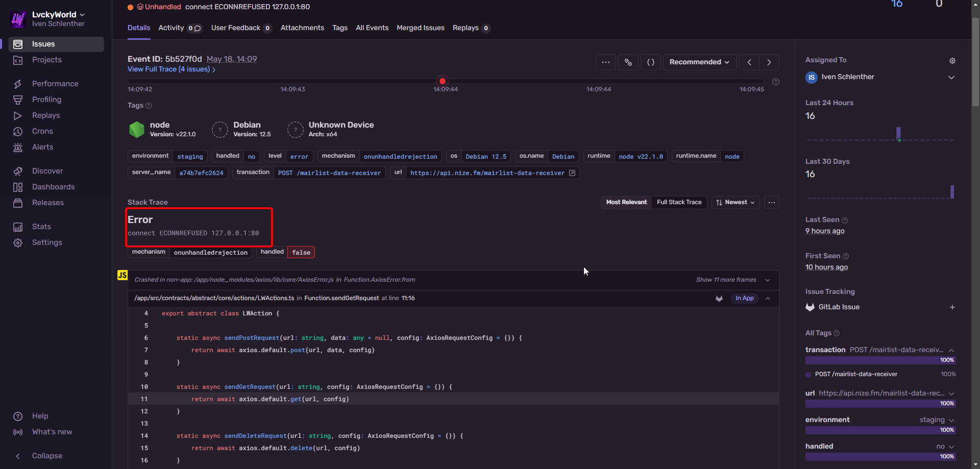Go to the next event arrow
980x469 pixels.
tap(769, 62)
